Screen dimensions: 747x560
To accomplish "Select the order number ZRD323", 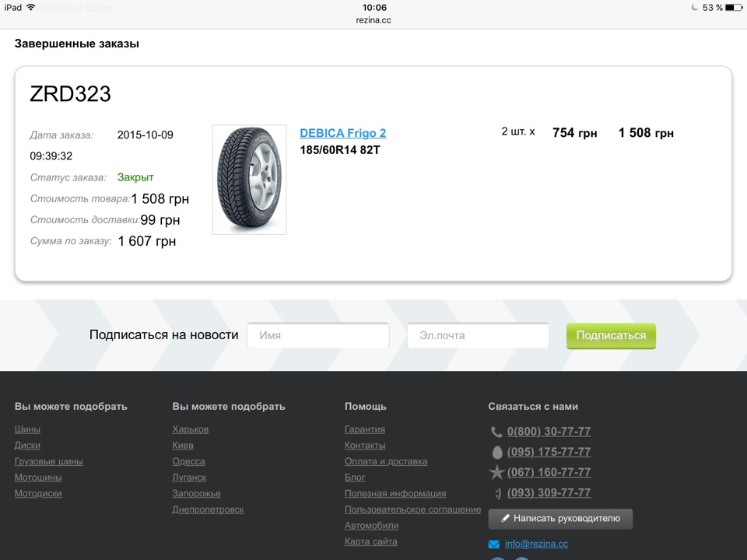I will coord(70,94).
